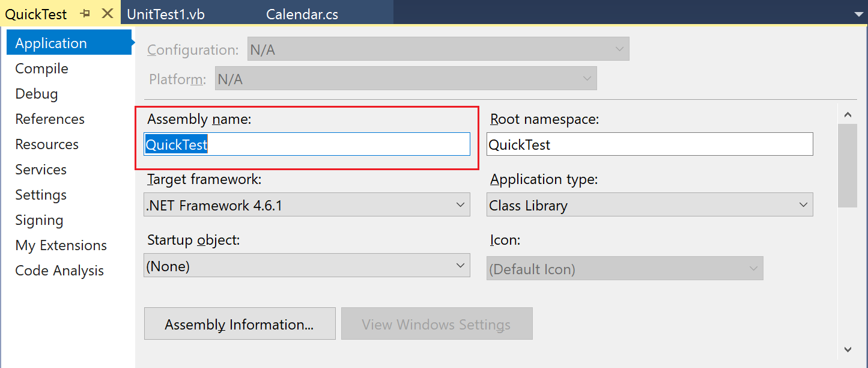Select the My Extensions section
Image resolution: width=868 pixels, height=368 pixels.
[61, 245]
